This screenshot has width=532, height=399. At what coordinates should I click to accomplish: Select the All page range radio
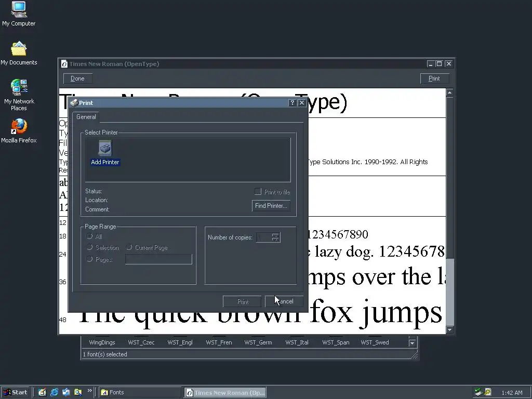click(89, 236)
